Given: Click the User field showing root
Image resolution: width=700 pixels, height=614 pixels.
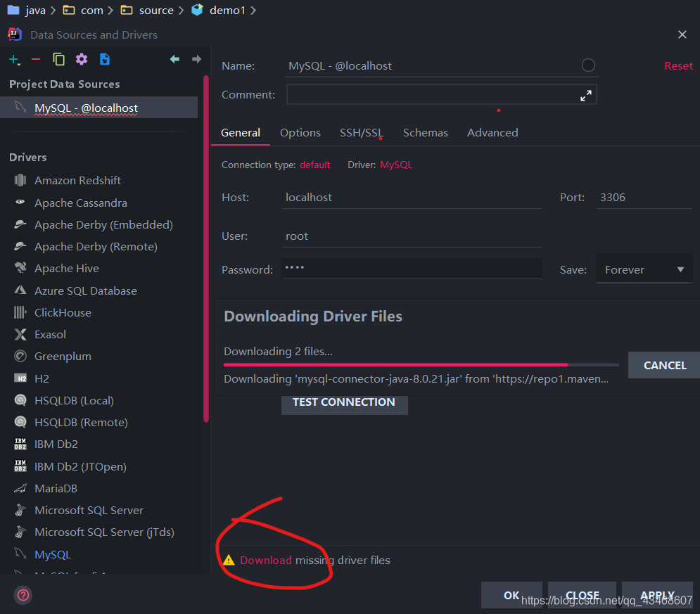Looking at the screenshot, I should 411,236.
